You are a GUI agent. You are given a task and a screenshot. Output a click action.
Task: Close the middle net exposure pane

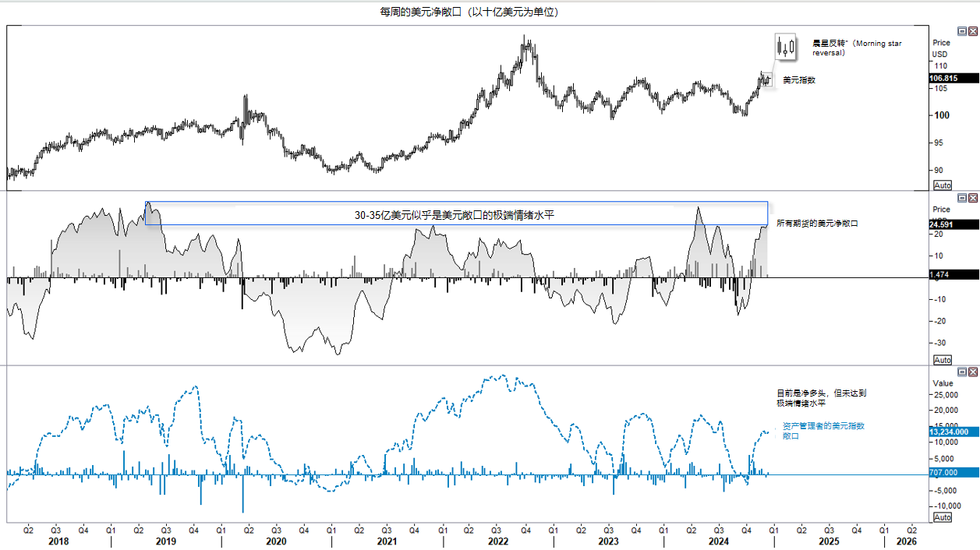[x=972, y=199]
